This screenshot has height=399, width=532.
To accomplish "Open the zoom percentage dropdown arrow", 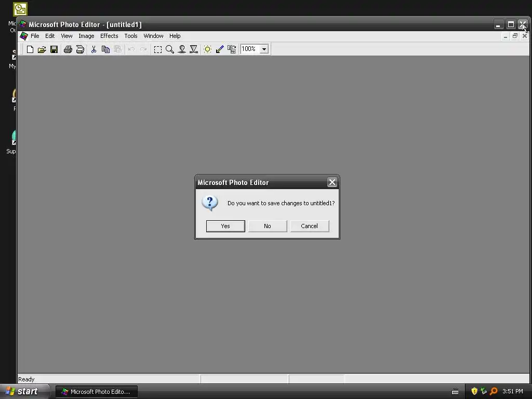I will pos(264,49).
